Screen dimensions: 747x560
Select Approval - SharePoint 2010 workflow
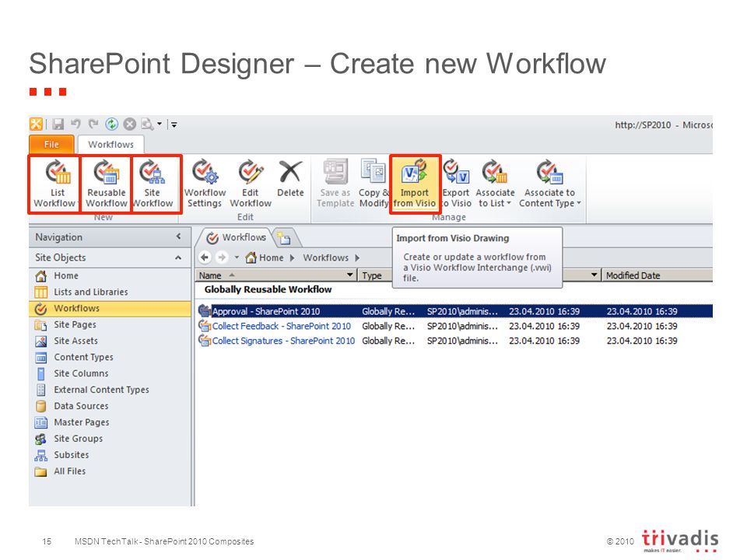pyautogui.click(x=266, y=311)
